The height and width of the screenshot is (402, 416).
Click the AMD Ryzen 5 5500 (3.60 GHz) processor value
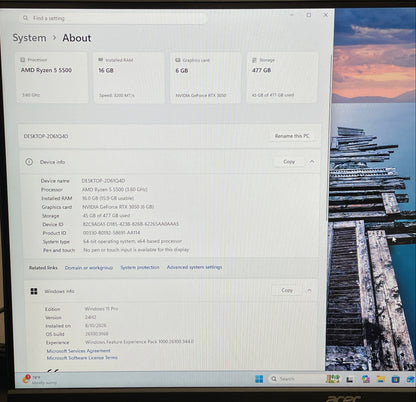pyautogui.click(x=115, y=189)
